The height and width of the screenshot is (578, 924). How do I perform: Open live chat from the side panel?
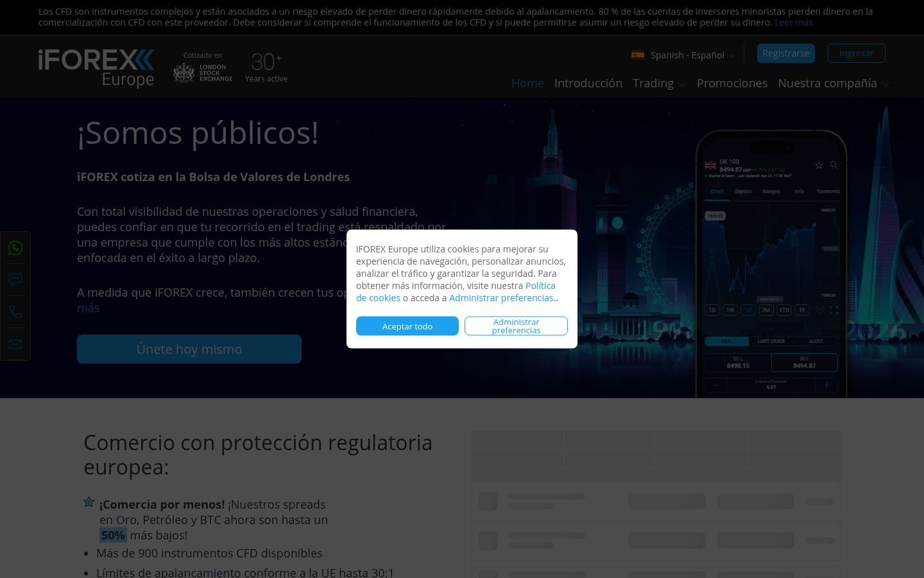click(15, 280)
